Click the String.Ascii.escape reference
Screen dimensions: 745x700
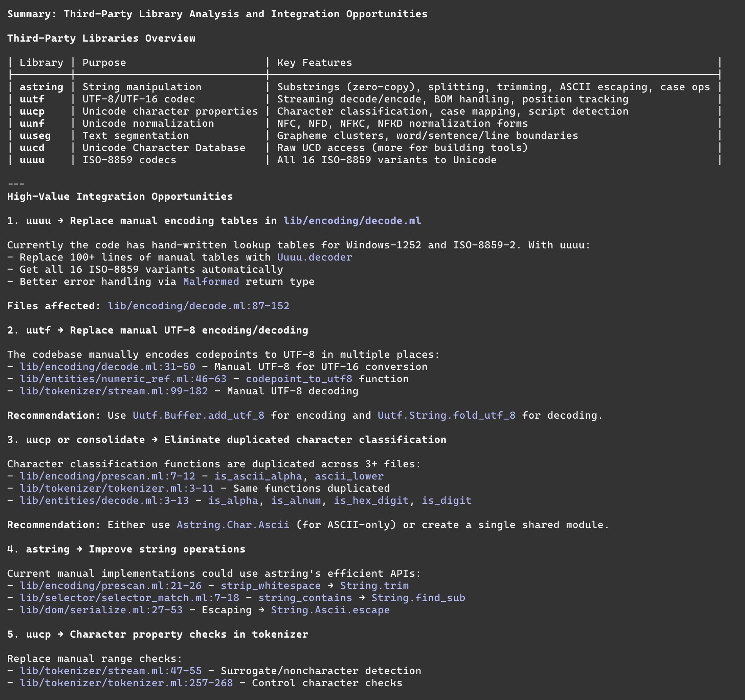pos(330,610)
